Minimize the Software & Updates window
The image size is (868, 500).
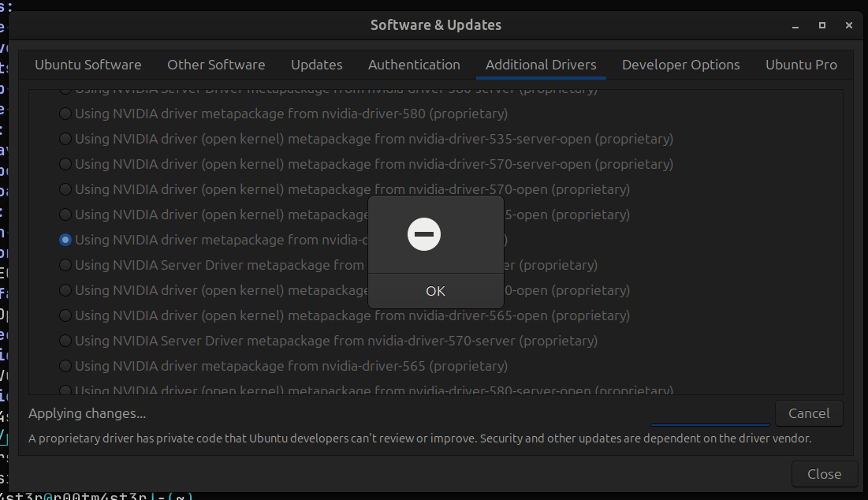coord(795,25)
